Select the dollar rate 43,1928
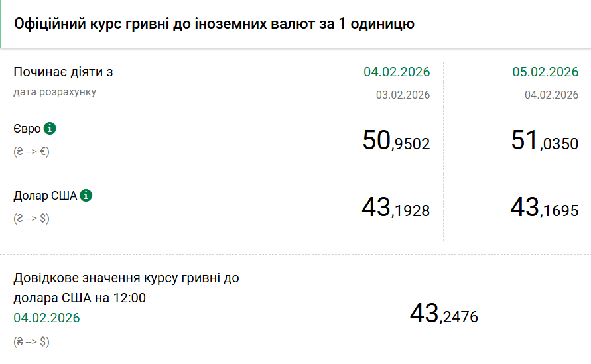591x364 pixels. click(396, 208)
